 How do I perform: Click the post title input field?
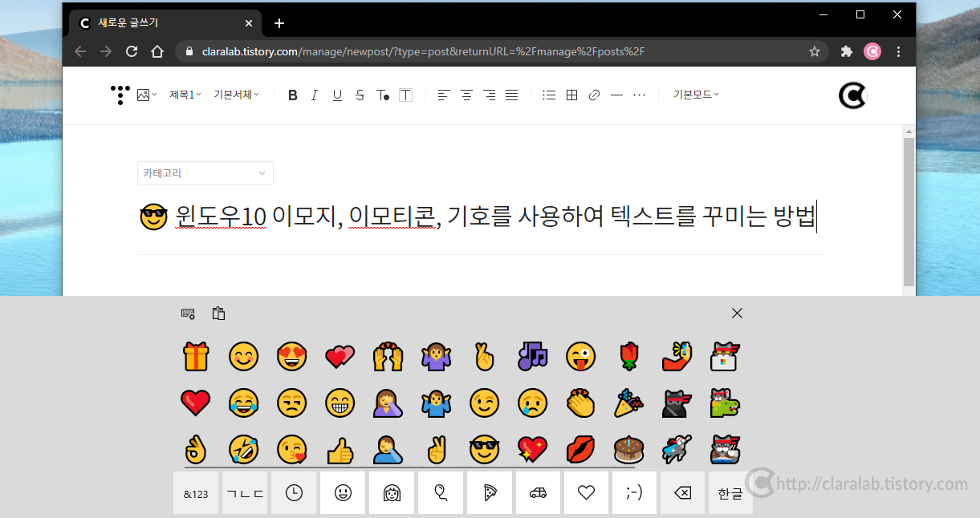pos(482,217)
